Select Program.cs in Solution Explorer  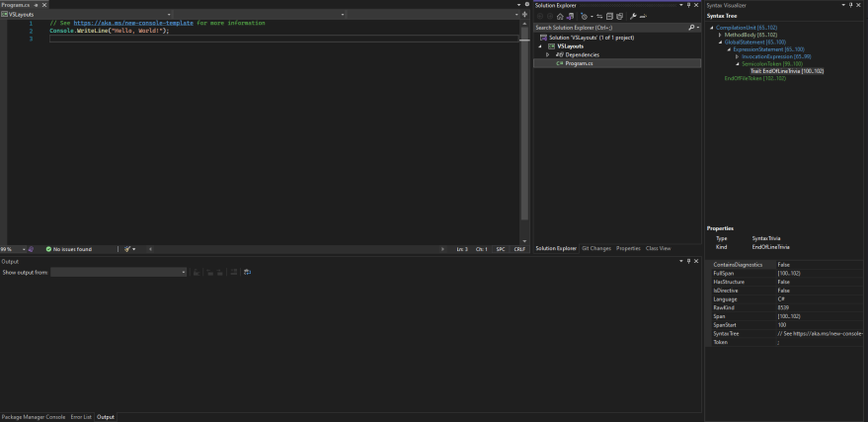coord(579,63)
